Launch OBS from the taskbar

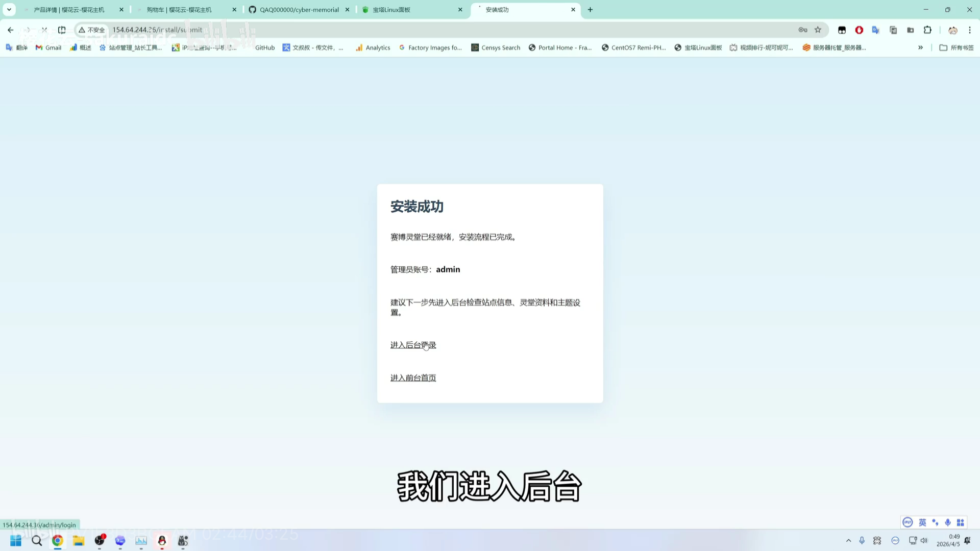(x=100, y=541)
